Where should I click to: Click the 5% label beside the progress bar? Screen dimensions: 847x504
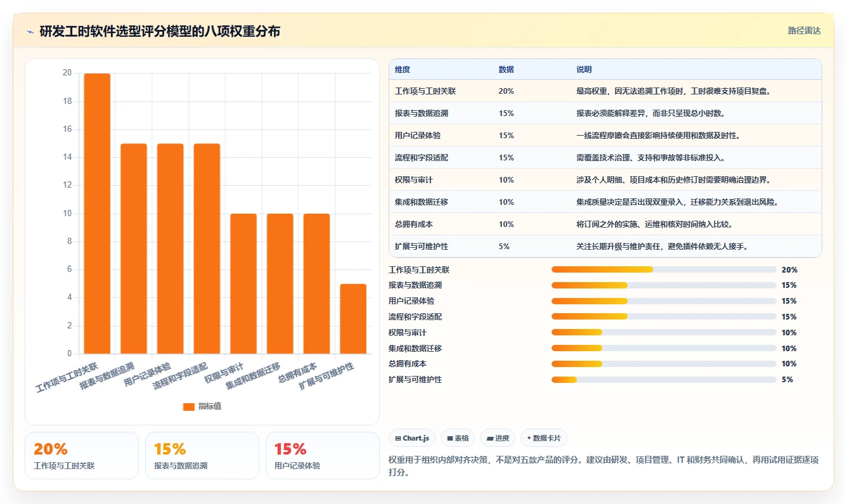click(x=787, y=380)
